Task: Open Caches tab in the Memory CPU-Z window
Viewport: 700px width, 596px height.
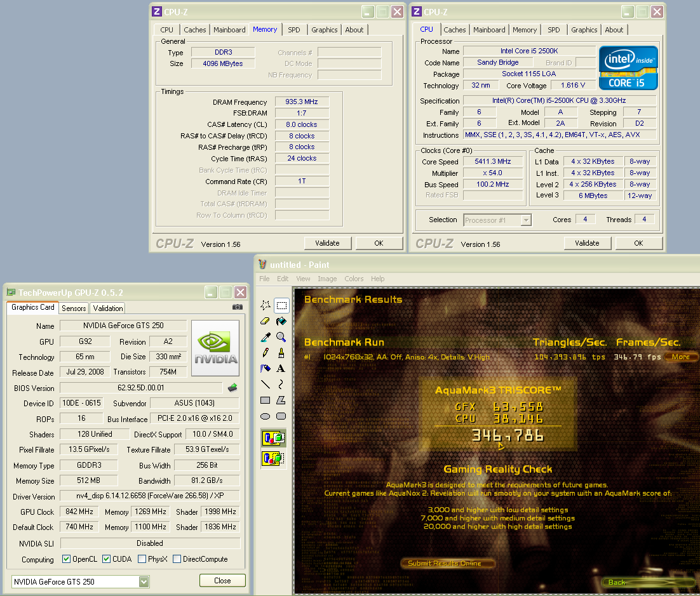Action: [x=195, y=30]
